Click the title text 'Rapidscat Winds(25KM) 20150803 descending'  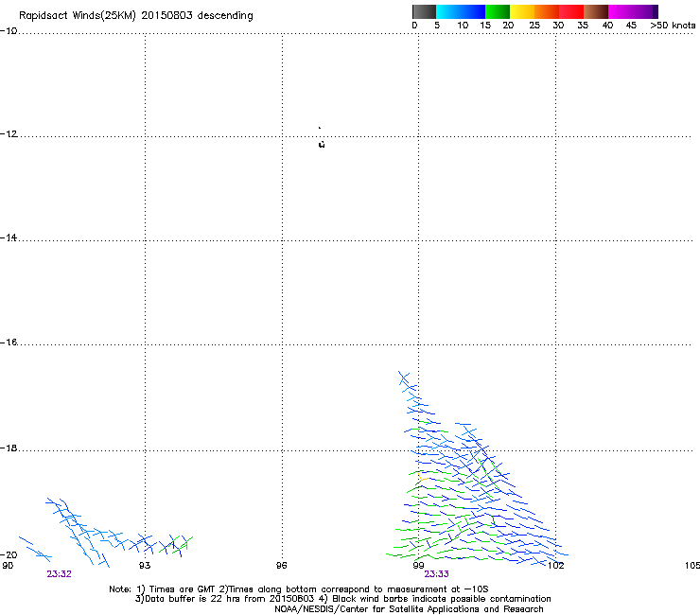(x=135, y=16)
